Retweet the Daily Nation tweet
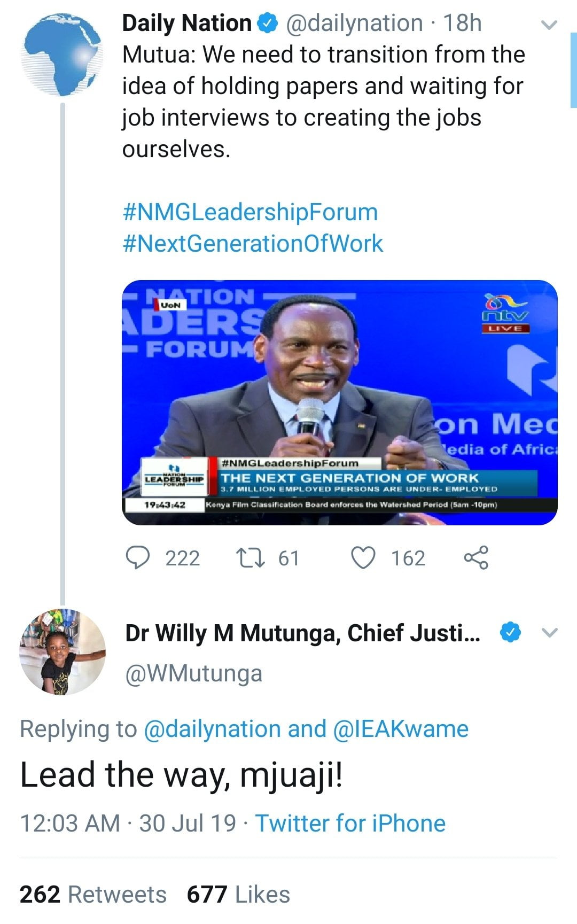Image resolution: width=577 pixels, height=924 pixels. pyautogui.click(x=250, y=557)
